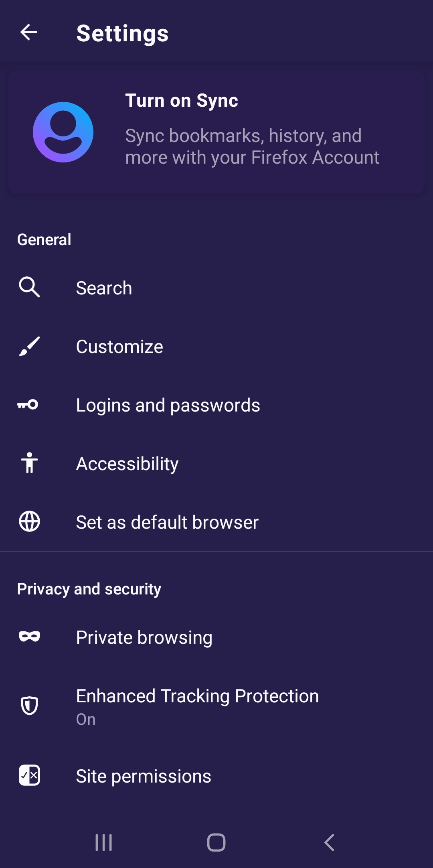Open Android recent apps button
Viewport: 433px width, 868px height.
click(x=103, y=842)
